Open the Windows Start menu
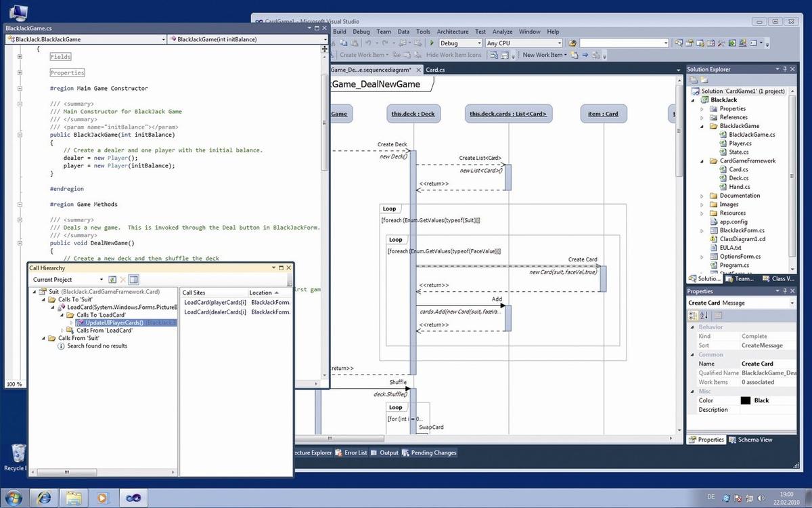The height and width of the screenshot is (508, 812). 12,497
